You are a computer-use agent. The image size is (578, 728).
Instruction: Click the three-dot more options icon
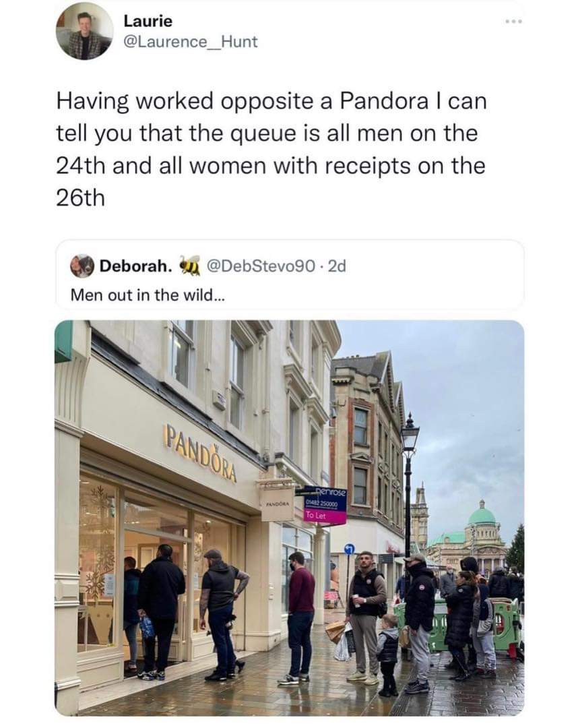click(x=513, y=22)
